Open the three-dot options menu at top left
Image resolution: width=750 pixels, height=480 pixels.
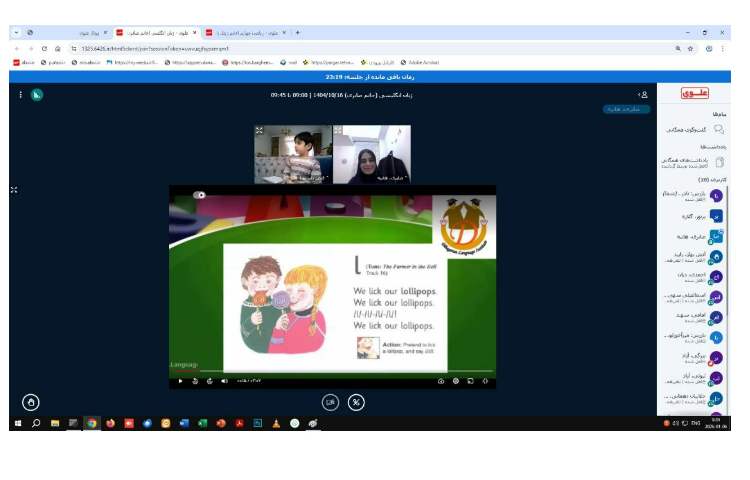pyautogui.click(x=20, y=94)
